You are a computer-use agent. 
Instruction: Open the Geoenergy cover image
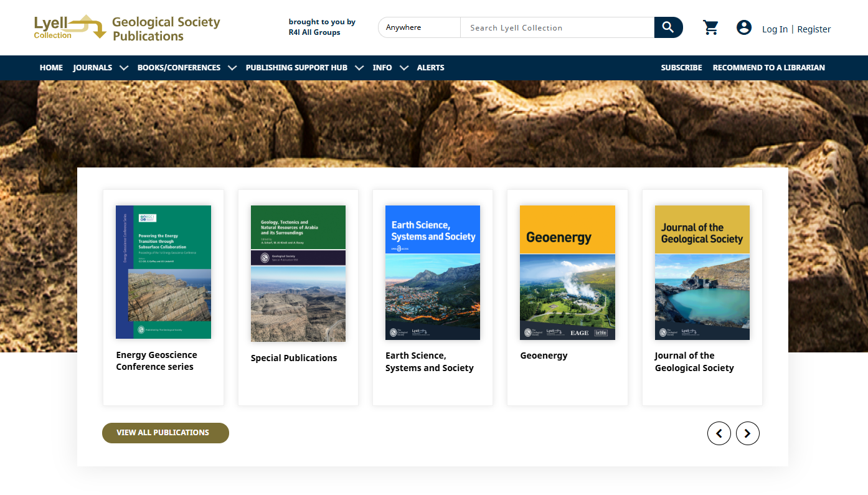coord(567,273)
